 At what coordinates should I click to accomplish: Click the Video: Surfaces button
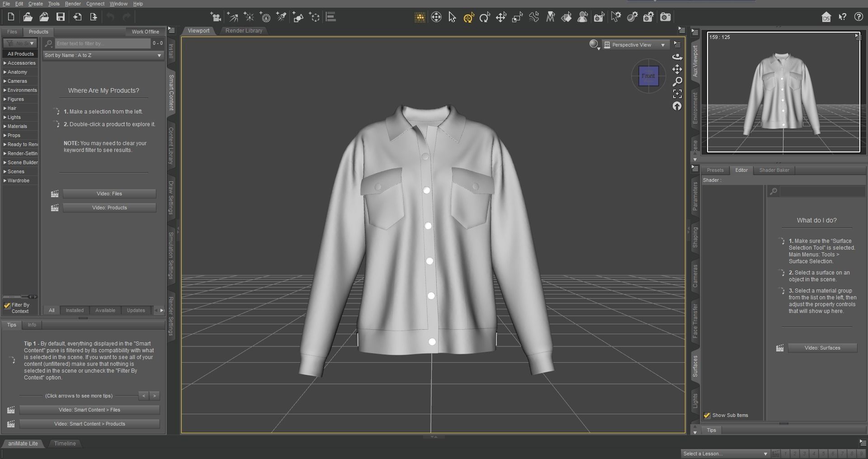pyautogui.click(x=822, y=348)
